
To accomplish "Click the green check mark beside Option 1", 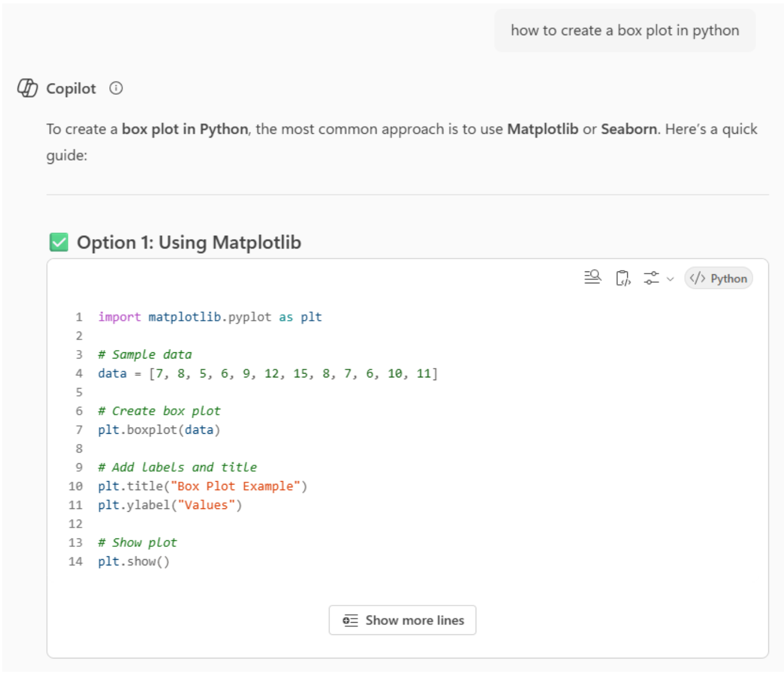I will (59, 243).
